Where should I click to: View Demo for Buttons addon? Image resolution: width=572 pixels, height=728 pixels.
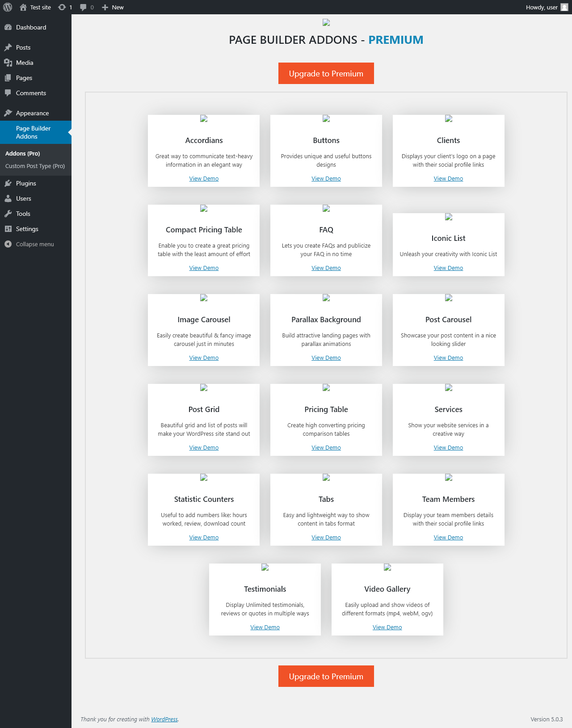click(326, 178)
